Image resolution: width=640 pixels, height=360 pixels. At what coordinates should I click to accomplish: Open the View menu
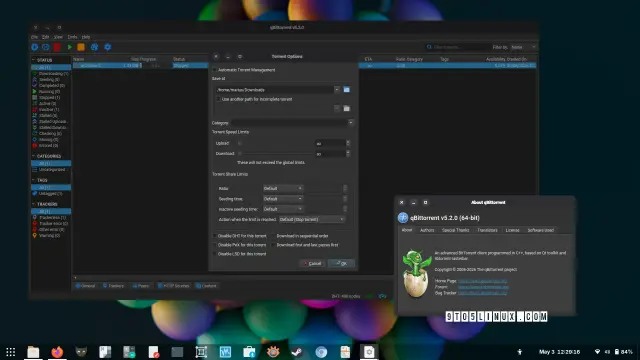(58, 37)
